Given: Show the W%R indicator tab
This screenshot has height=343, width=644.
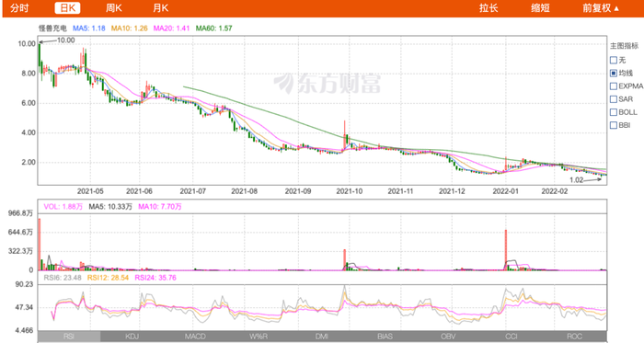Looking at the screenshot, I should (x=259, y=337).
